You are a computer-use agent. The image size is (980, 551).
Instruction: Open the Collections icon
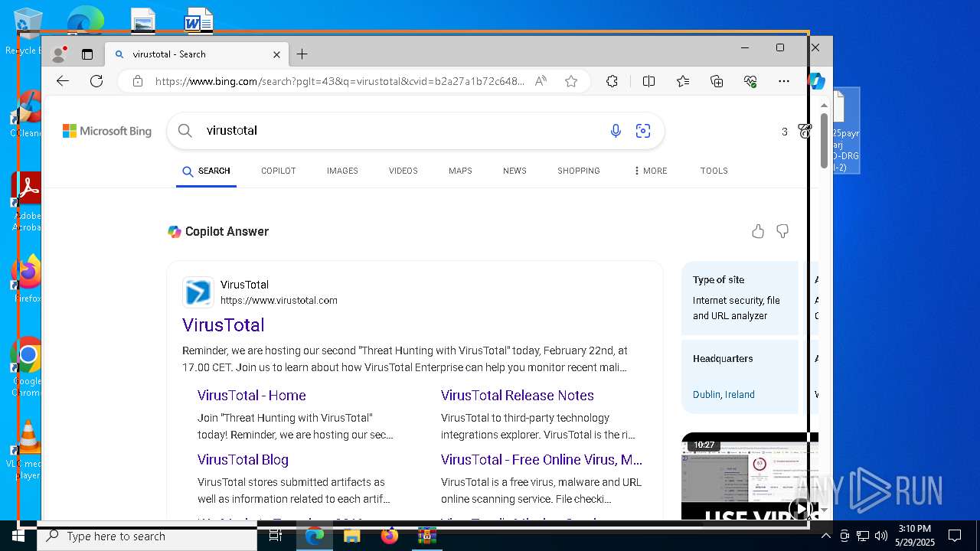[717, 81]
